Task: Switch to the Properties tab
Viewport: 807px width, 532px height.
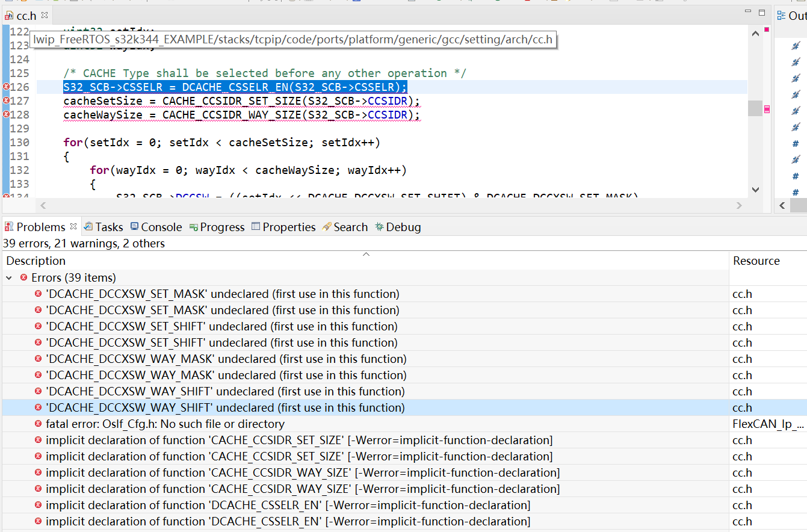Action: click(x=283, y=227)
